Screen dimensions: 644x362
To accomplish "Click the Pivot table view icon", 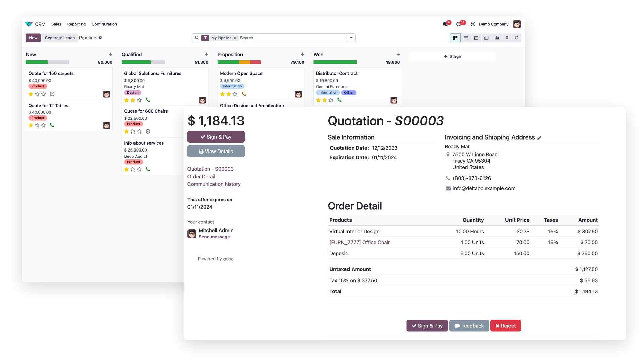I will coord(486,38).
